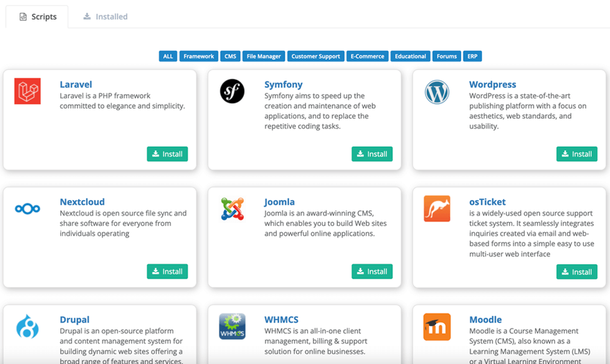Viewport: 610px width, 364px height.
Task: Click text "Symfony aims to speed up the"
Action: click(x=315, y=96)
